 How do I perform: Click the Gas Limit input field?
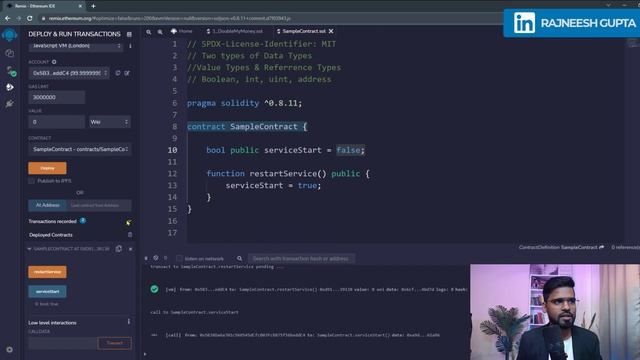coord(57,97)
